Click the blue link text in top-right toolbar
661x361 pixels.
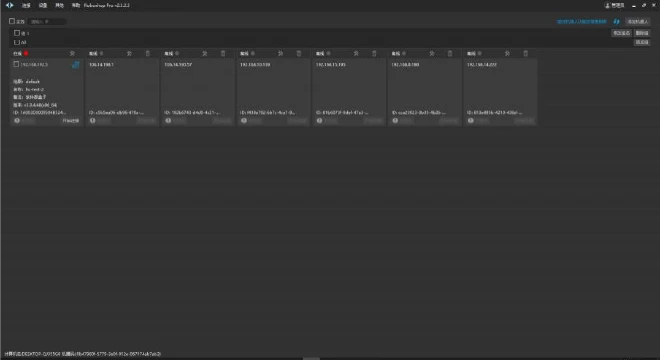coord(581,22)
